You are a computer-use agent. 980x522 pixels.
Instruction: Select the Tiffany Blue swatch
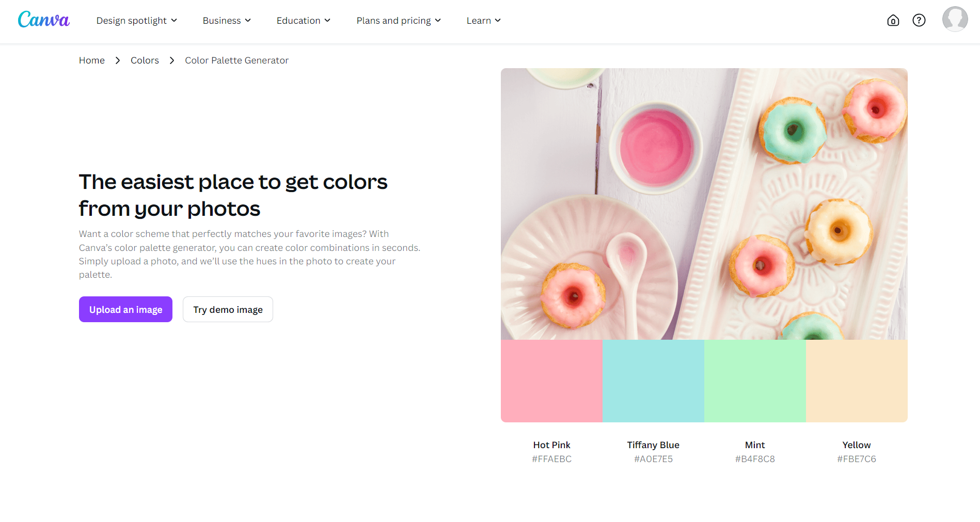click(x=653, y=381)
